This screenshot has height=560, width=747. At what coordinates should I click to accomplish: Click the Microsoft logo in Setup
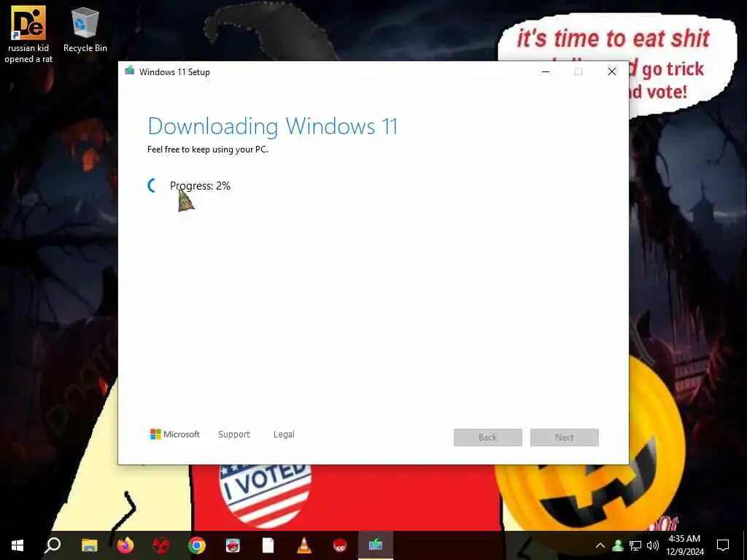click(x=175, y=435)
